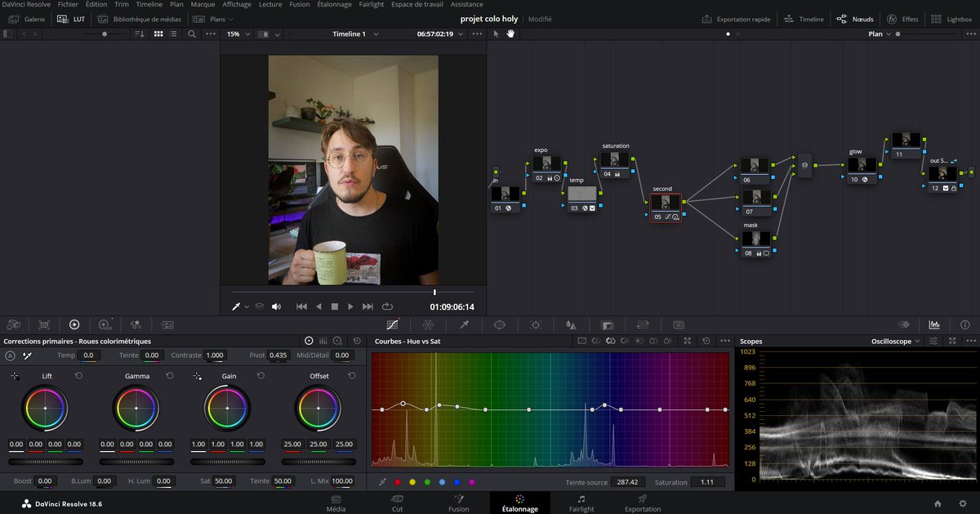The height and width of the screenshot is (514, 980).
Task: Click the Exportation rapide button
Action: click(737, 18)
